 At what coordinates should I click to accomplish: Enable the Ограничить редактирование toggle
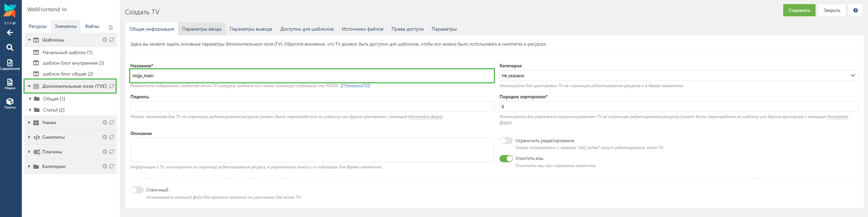click(506, 141)
